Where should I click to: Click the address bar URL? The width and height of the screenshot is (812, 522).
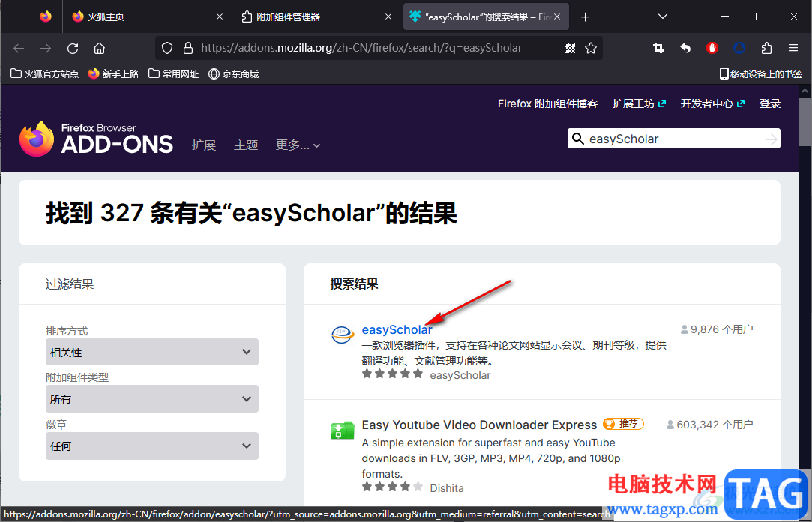[361, 48]
